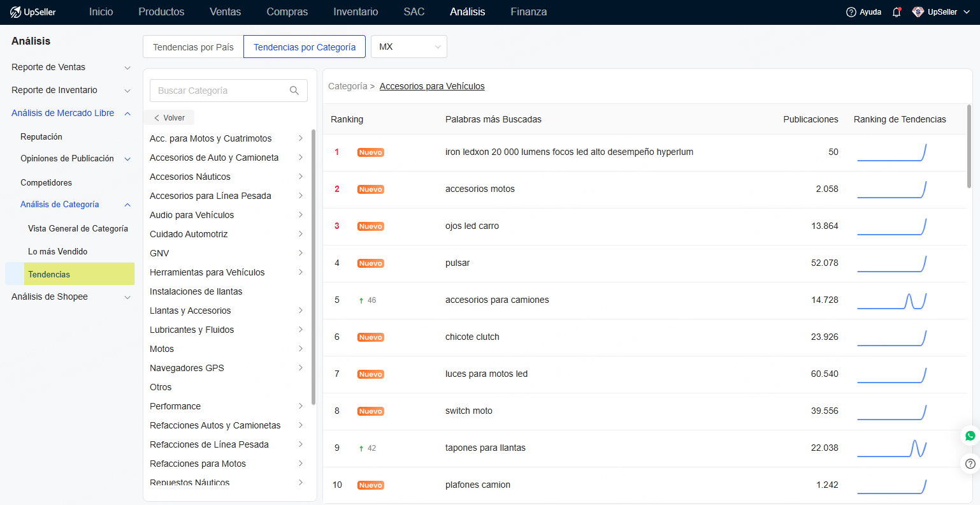Click the Nuevo badge for chicote clutch
980x505 pixels.
coord(371,337)
